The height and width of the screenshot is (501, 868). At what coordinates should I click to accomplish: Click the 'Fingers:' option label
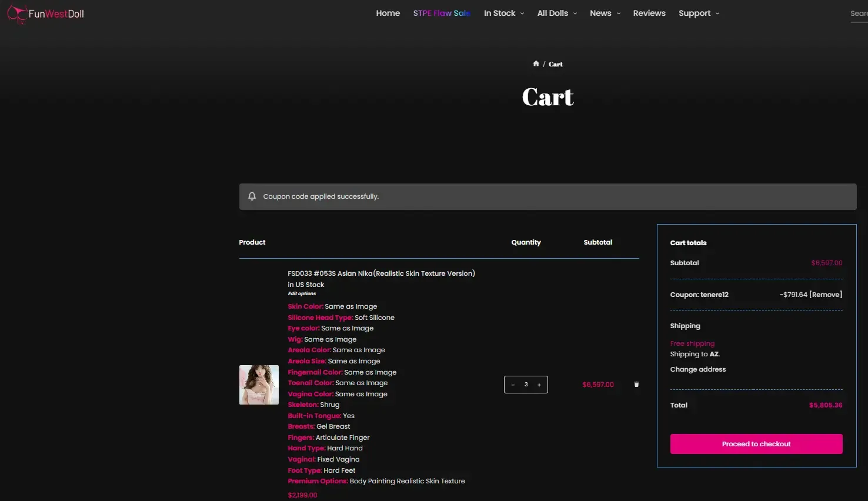coord(301,437)
